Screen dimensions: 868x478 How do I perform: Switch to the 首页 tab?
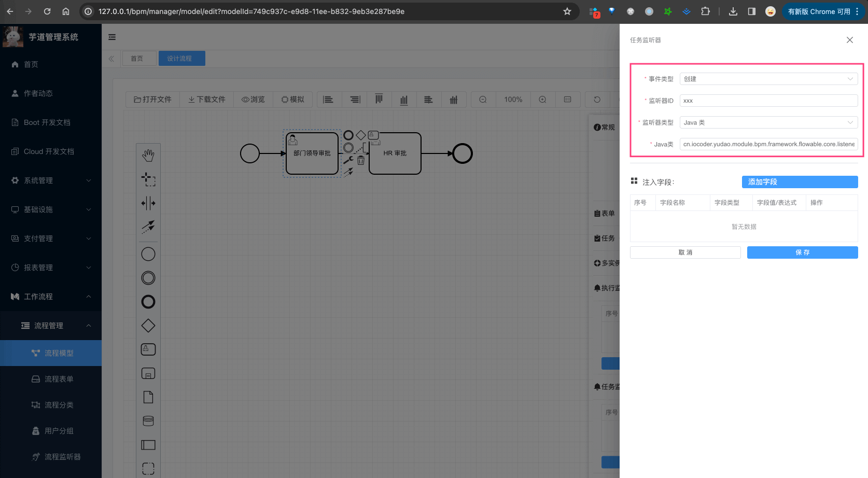tap(137, 59)
